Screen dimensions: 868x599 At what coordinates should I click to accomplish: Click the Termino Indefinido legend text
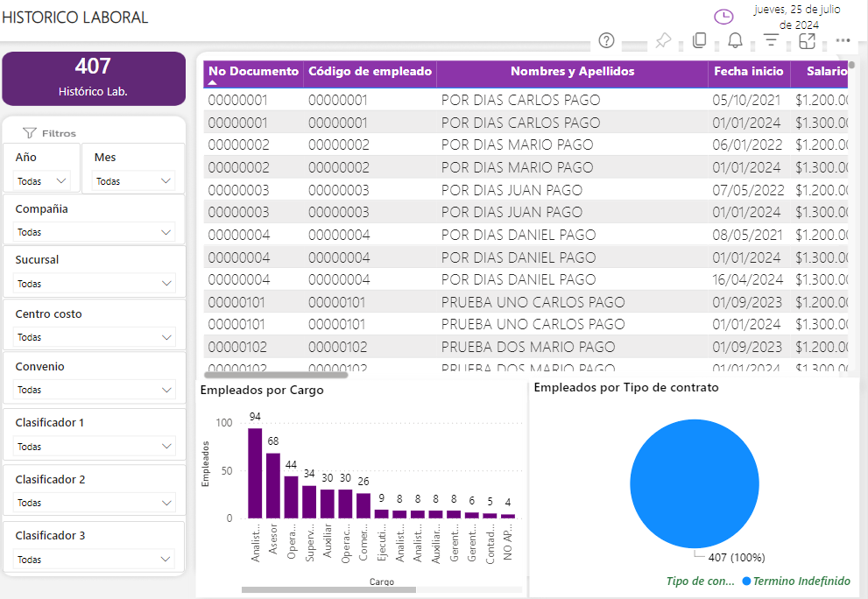[x=801, y=581]
